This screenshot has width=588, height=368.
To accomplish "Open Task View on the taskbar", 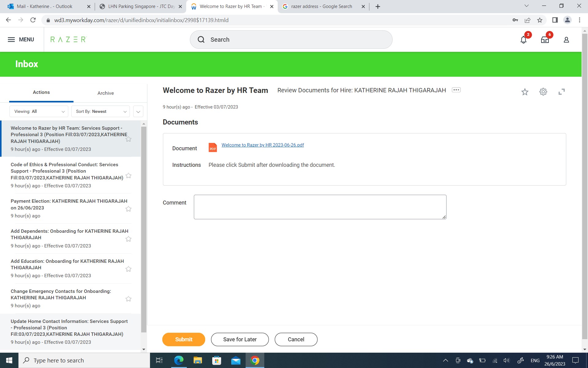I will 159,360.
